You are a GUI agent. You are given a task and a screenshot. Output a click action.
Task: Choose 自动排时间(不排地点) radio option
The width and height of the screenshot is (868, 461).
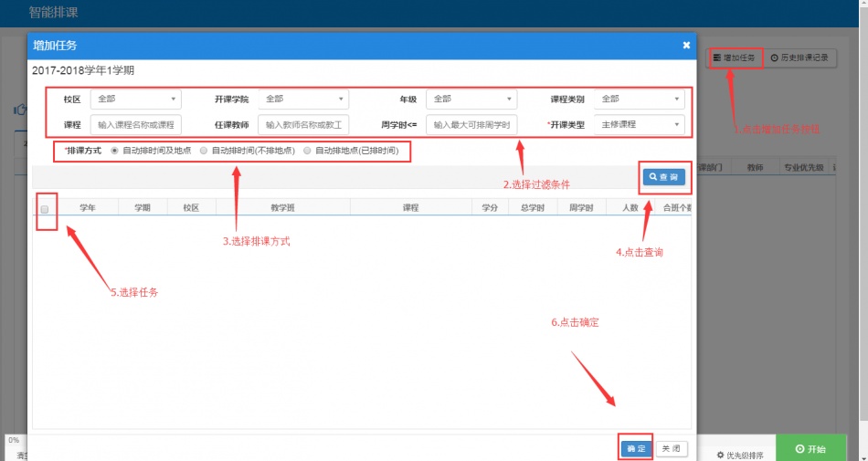[204, 151]
